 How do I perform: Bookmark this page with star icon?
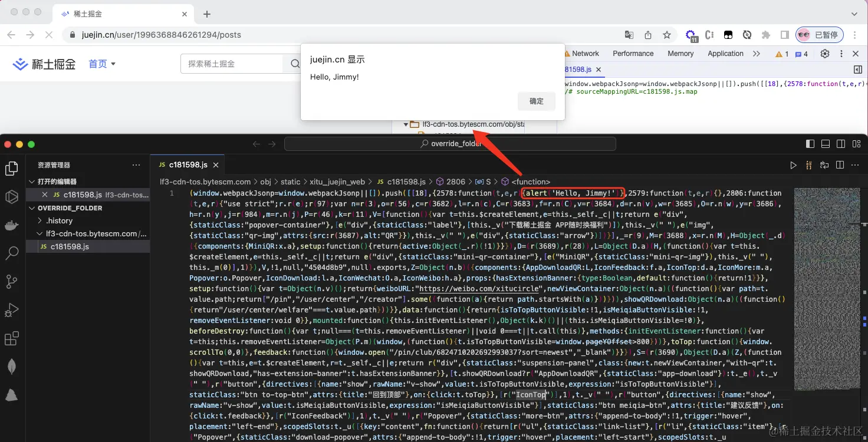click(667, 35)
